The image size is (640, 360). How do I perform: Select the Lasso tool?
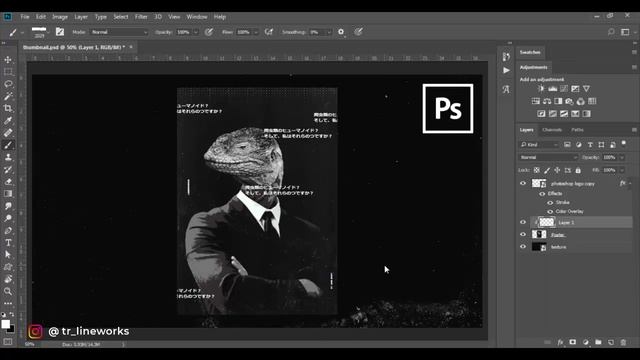click(8, 84)
